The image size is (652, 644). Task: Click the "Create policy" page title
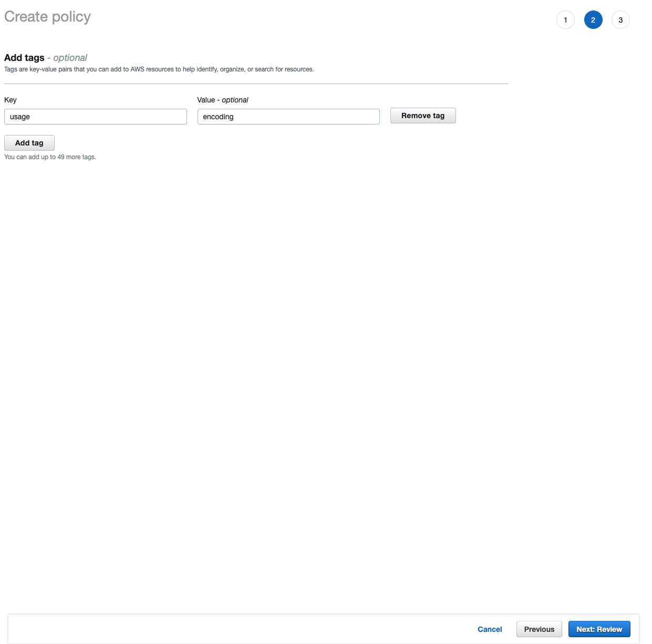point(47,17)
